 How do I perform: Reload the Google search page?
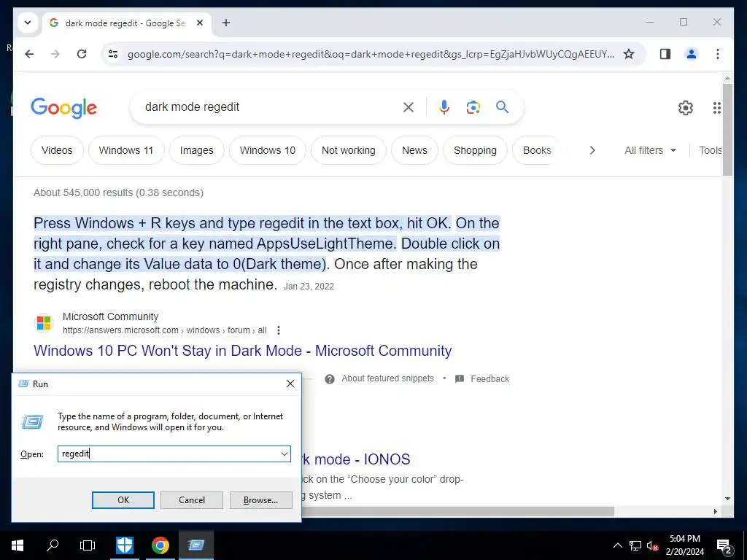click(82, 54)
